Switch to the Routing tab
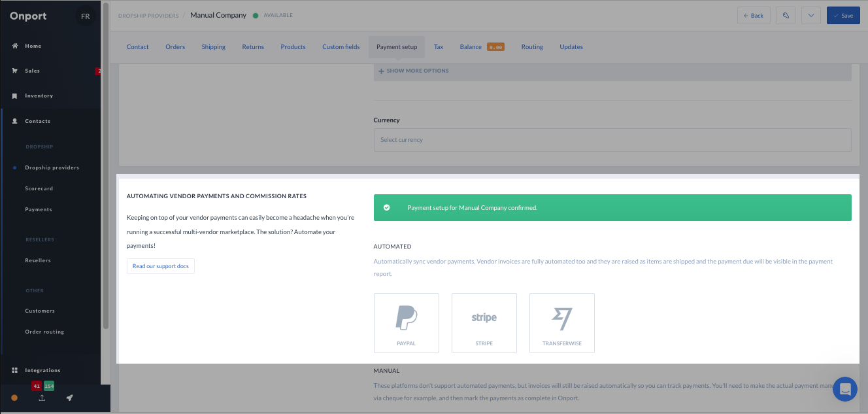The width and height of the screenshot is (868, 414). coord(532,47)
